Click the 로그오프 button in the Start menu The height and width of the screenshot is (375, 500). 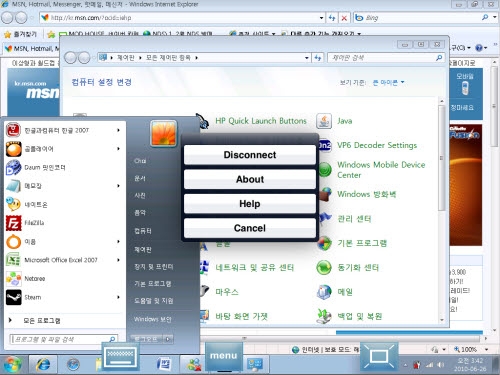(x=146, y=339)
